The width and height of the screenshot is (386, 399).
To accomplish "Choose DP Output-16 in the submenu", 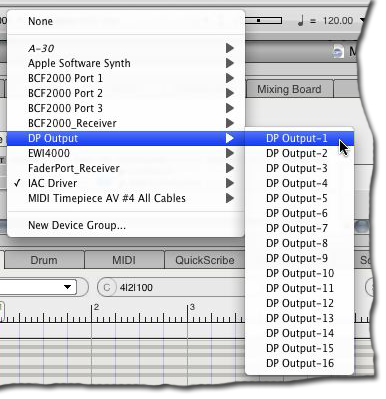I will coord(299,363).
